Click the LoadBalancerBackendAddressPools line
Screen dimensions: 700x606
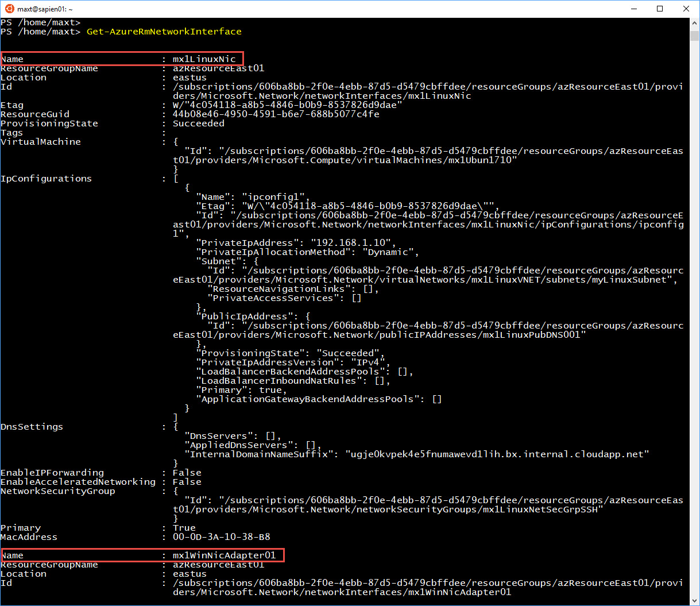tap(304, 372)
